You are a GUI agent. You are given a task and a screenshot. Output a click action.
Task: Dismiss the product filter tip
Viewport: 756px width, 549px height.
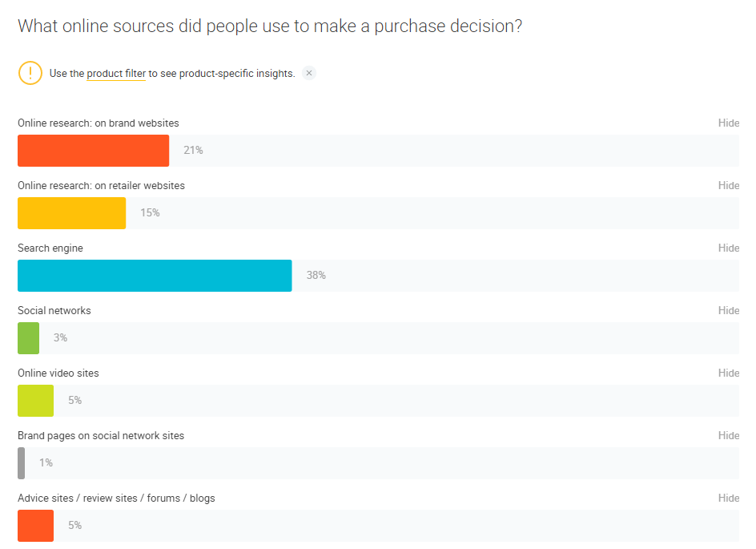coord(309,73)
